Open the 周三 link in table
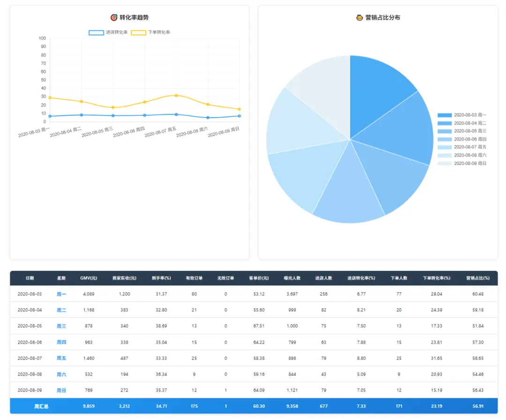Viewport: 506px width, 420px height. click(x=61, y=326)
